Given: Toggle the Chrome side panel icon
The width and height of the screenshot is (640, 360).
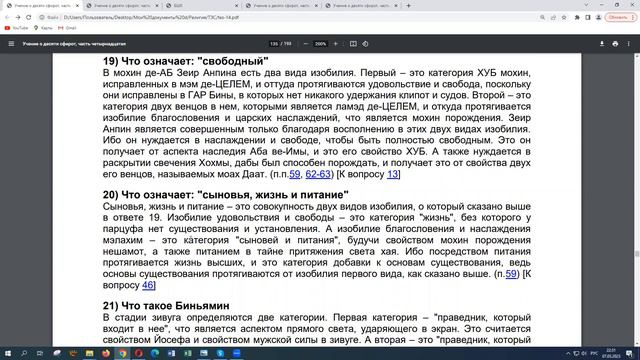Looking at the screenshot, I should pos(588,18).
